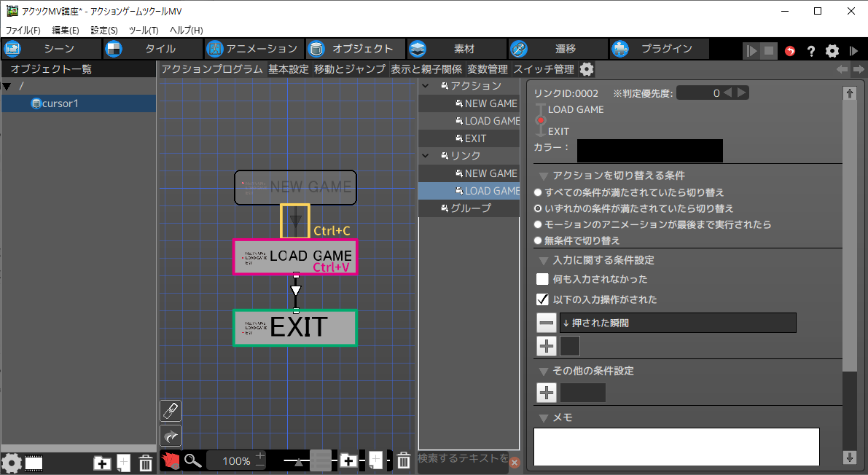Select 無条件で切り替え radio option
868x475 pixels.
tap(538, 240)
